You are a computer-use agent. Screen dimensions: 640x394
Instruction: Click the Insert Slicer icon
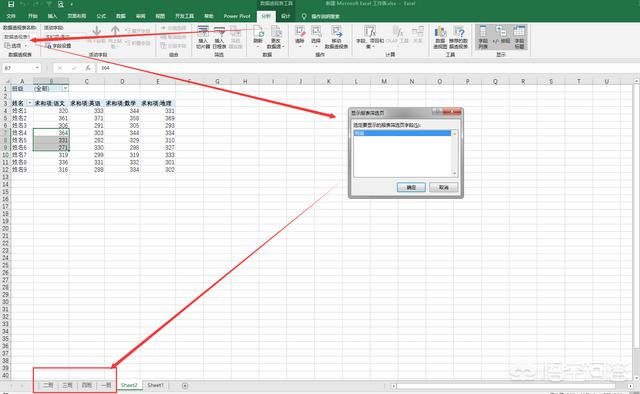pyautogui.click(x=203, y=37)
